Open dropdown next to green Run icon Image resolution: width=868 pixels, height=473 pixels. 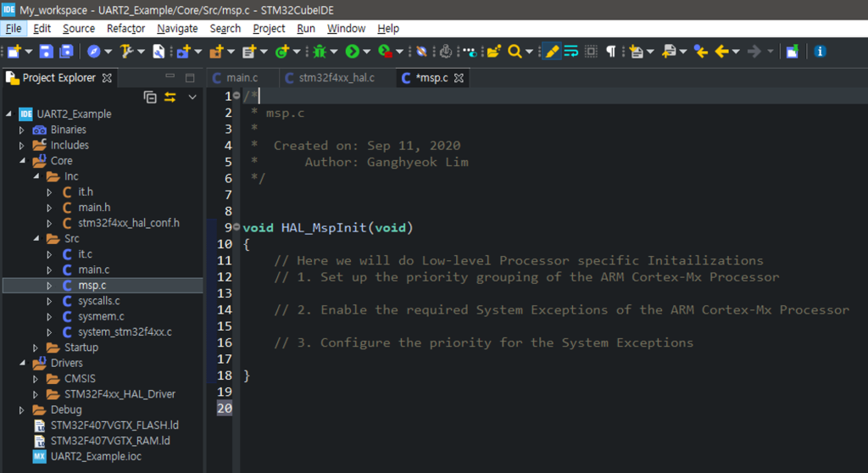(x=366, y=52)
